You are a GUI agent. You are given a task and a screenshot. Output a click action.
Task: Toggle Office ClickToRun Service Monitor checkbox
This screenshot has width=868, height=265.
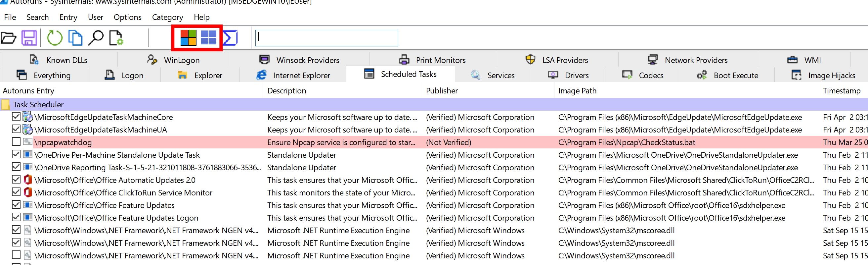16,192
